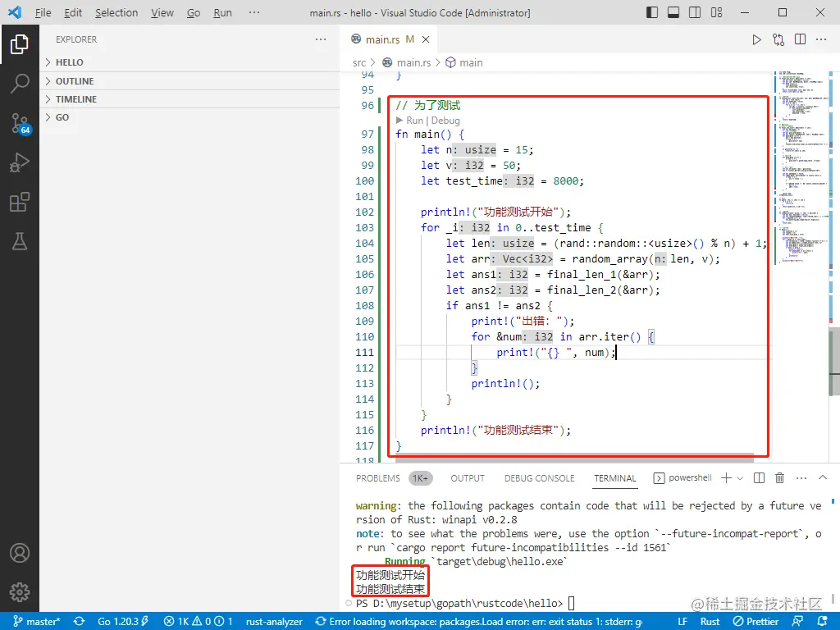The width and height of the screenshot is (840, 630).
Task: Open the File menu
Action: click(x=43, y=12)
